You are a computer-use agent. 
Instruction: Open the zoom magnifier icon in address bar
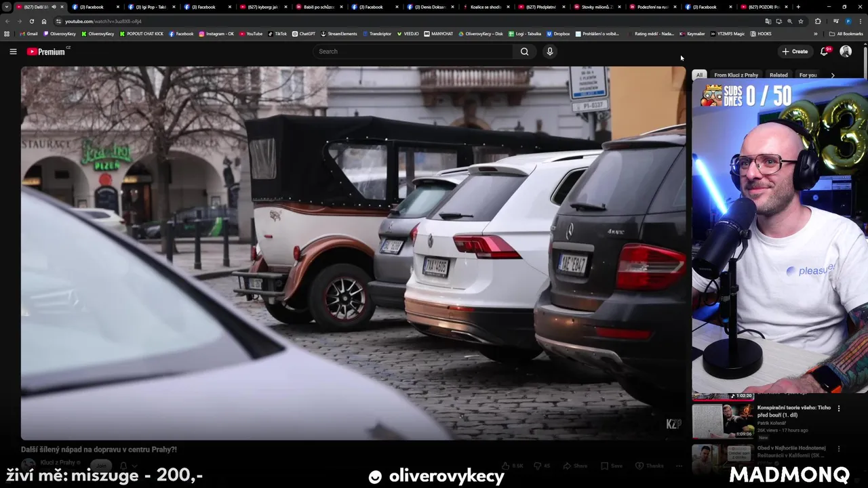click(x=789, y=21)
